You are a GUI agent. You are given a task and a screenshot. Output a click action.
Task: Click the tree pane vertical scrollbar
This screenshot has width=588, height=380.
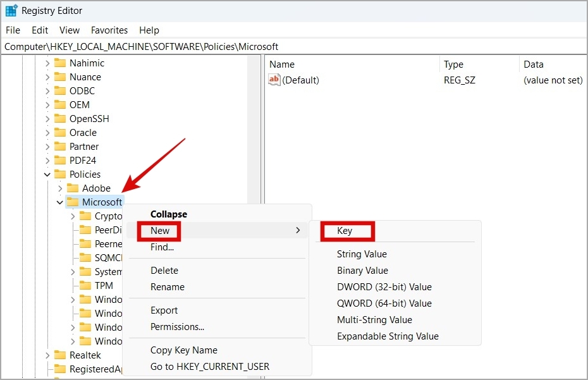[x=255, y=130]
